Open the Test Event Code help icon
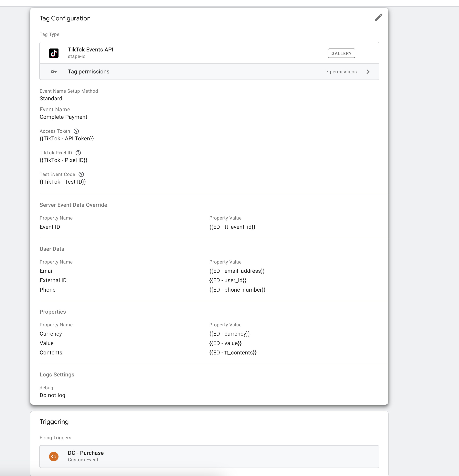The image size is (459, 476). click(x=81, y=174)
